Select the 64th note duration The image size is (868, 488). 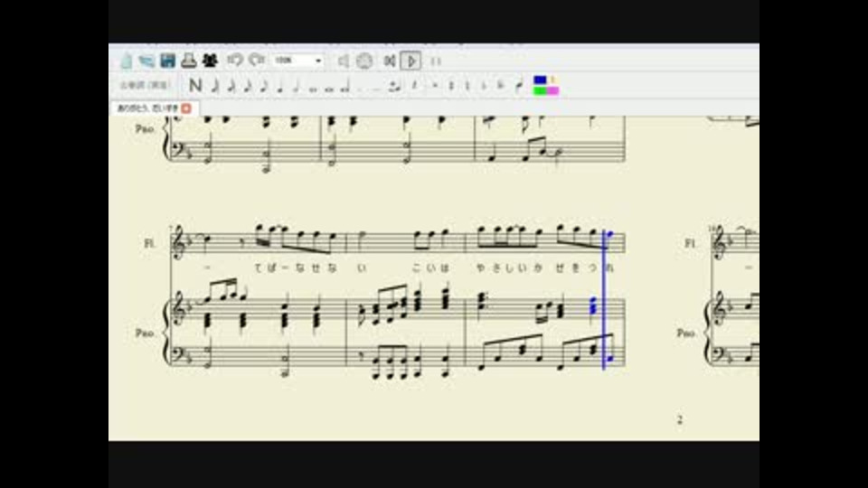pos(215,85)
